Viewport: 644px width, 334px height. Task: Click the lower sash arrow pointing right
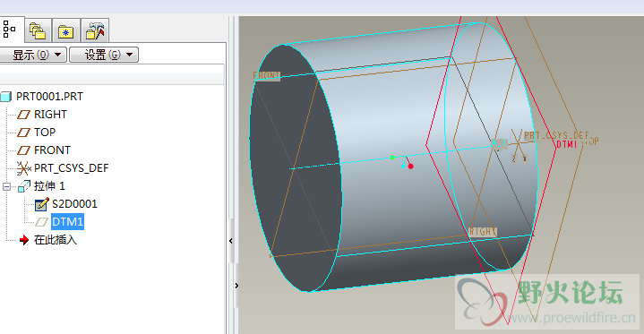click(x=236, y=286)
